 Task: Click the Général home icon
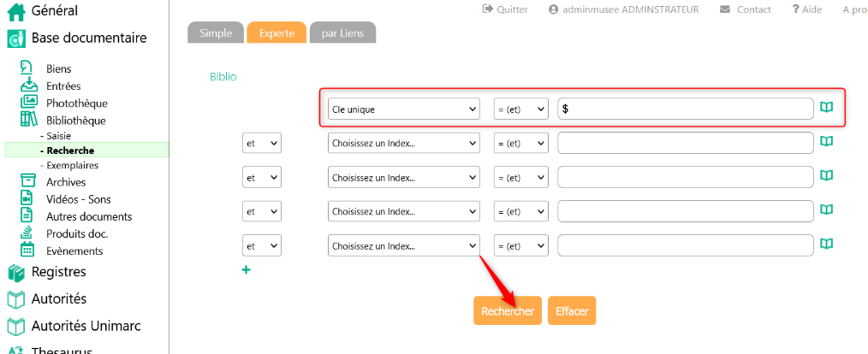pyautogui.click(x=16, y=11)
